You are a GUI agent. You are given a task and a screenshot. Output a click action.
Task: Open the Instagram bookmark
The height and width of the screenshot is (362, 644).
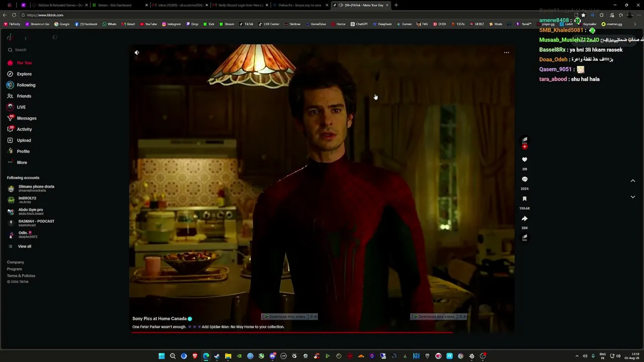[172, 24]
